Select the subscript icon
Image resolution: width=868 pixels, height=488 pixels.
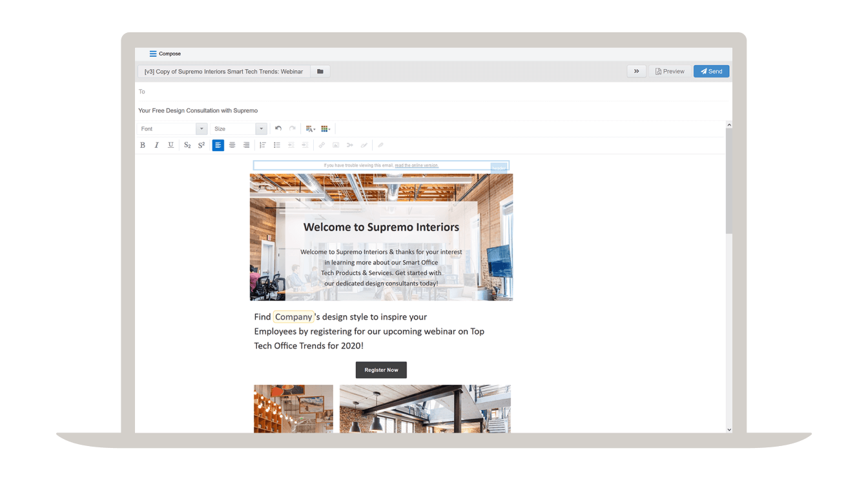(187, 145)
